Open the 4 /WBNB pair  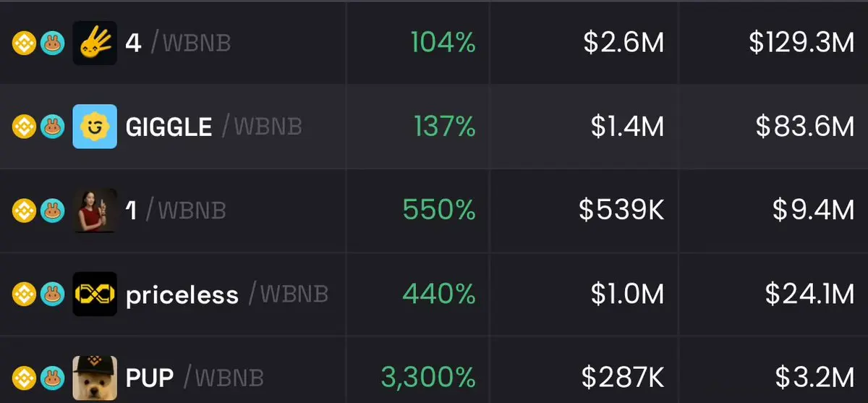point(178,43)
